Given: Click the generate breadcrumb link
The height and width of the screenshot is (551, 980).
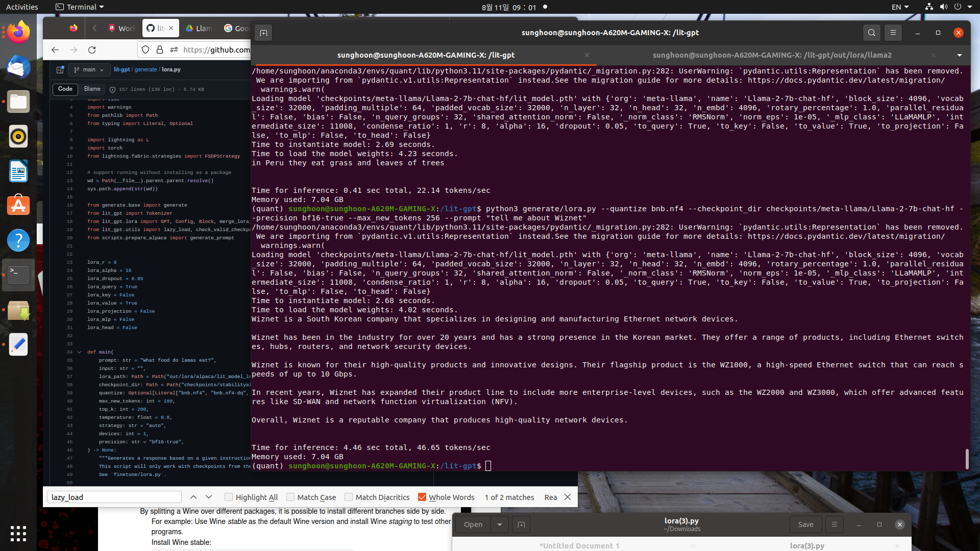Looking at the screenshot, I should pos(145,69).
